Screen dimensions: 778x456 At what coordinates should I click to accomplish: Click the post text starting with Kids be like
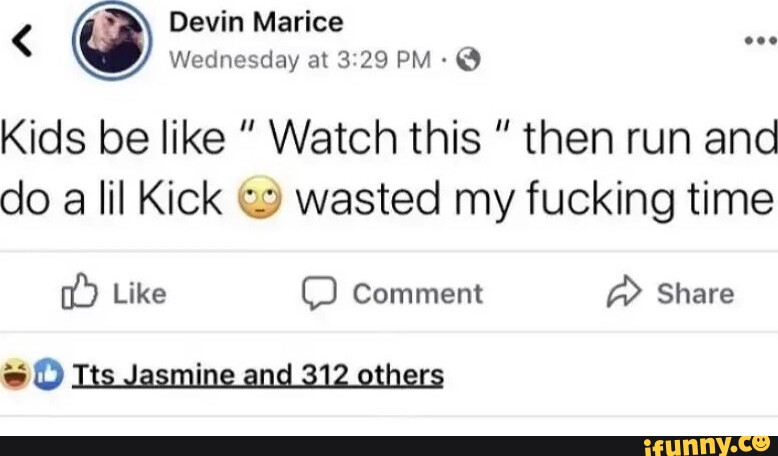389,172
